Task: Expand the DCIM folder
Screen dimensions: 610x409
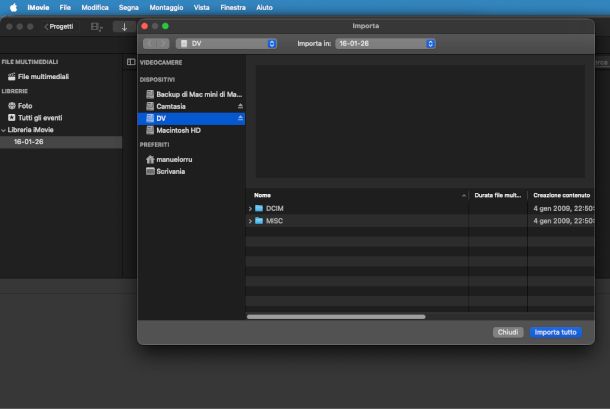Action: 250,209
